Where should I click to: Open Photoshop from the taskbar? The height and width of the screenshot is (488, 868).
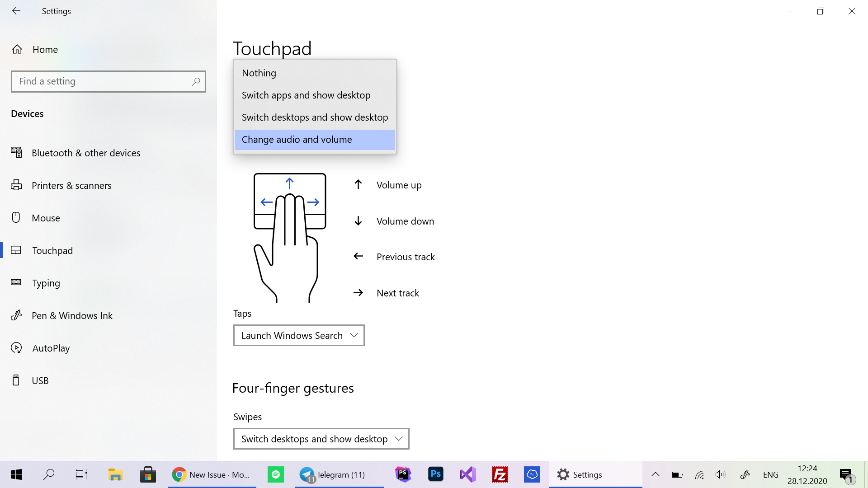(435, 474)
